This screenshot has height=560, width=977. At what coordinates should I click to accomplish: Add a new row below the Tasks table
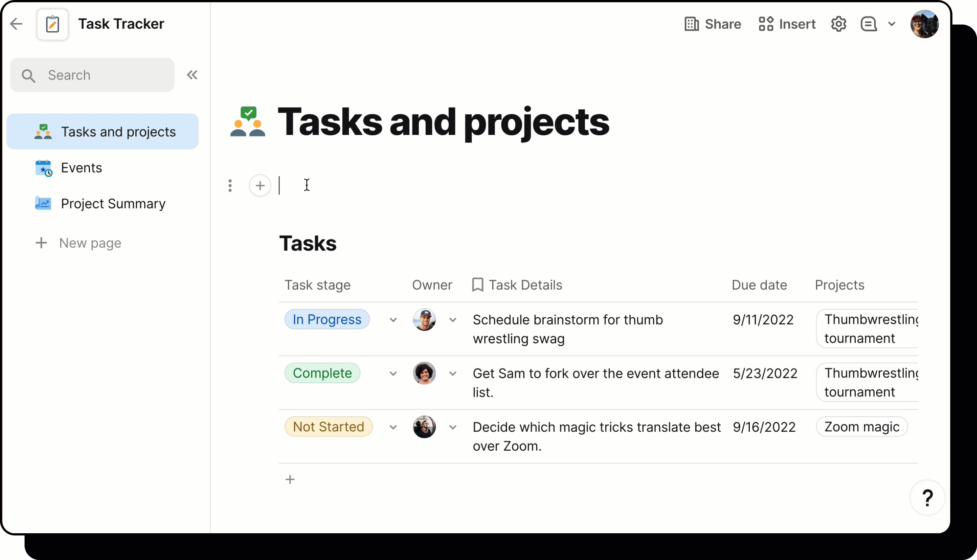[x=290, y=479]
